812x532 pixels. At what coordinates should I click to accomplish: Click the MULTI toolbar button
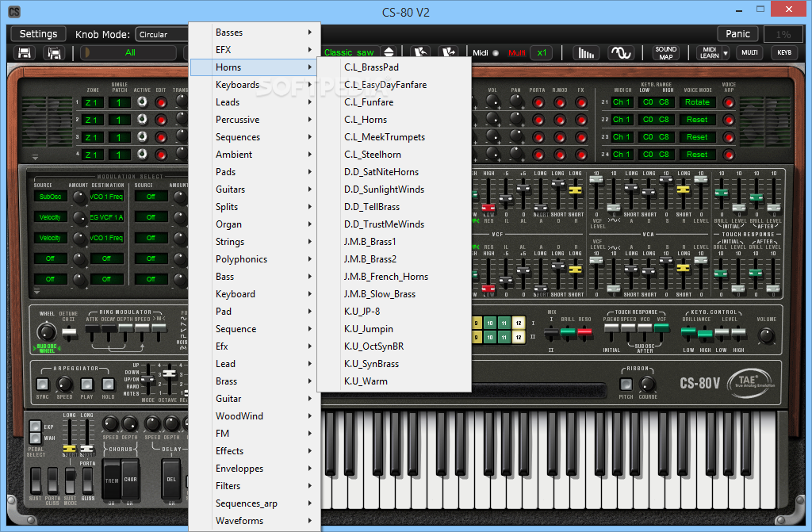pos(749,53)
